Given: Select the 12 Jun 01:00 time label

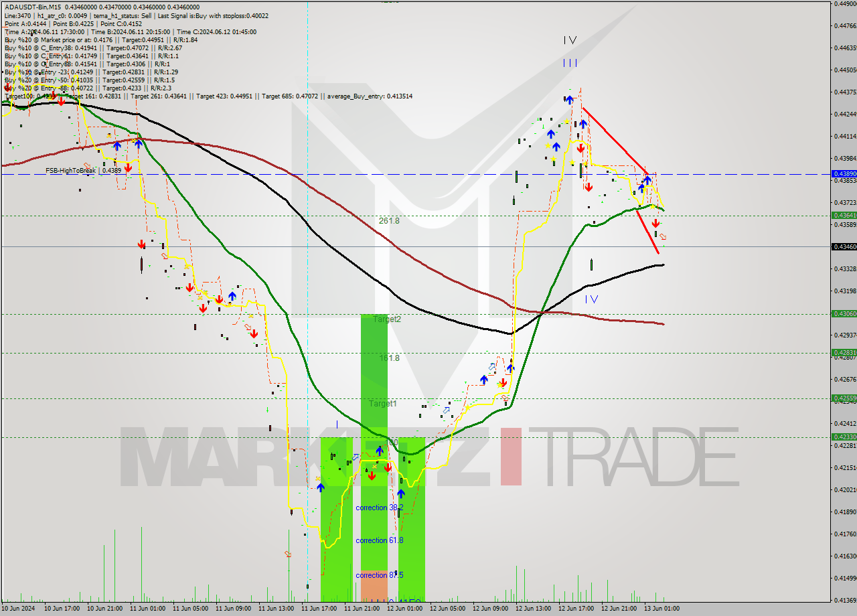Looking at the screenshot, I should [406, 609].
